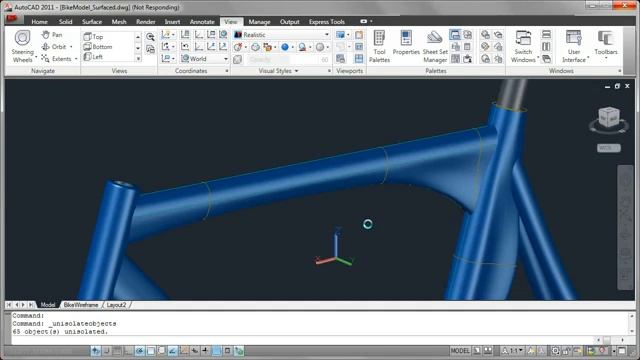Click the MODEL space button in status bar

click(460, 351)
